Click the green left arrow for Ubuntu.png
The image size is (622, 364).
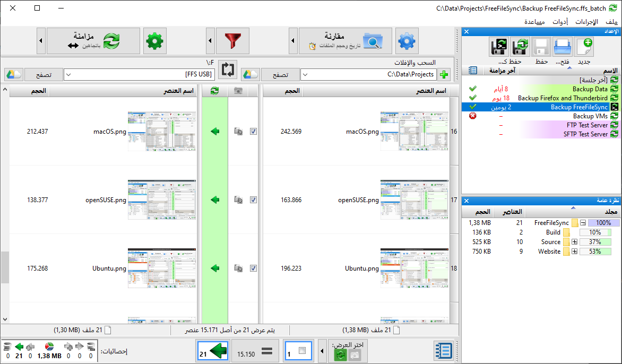[215, 268]
